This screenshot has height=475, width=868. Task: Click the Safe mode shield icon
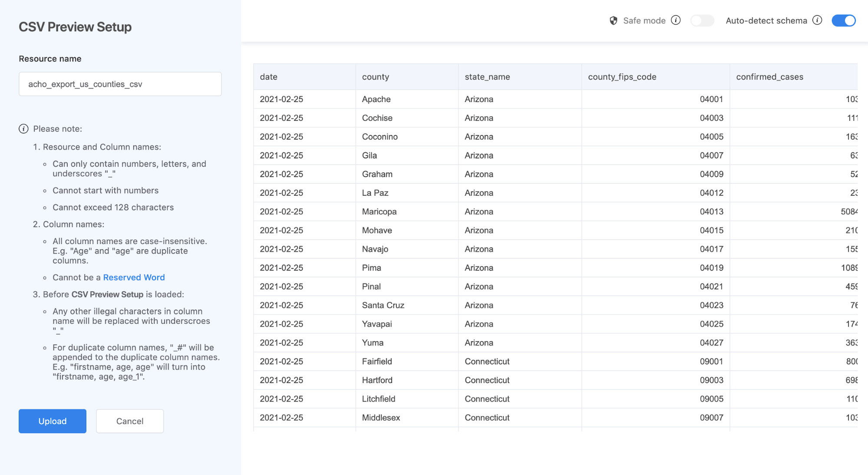coord(613,20)
